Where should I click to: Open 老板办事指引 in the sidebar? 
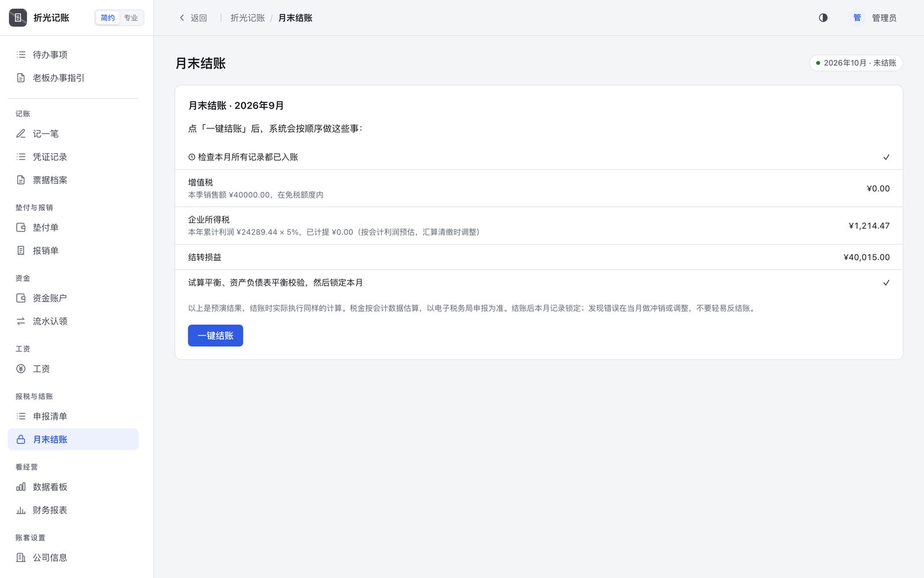[73, 78]
